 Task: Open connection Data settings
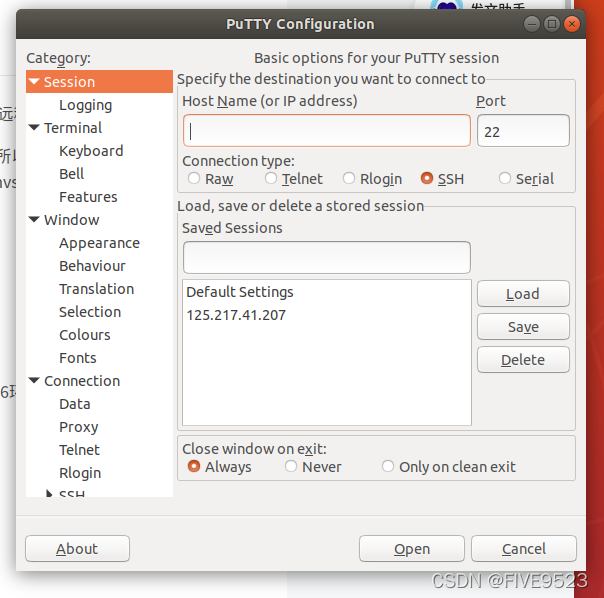[75, 404]
